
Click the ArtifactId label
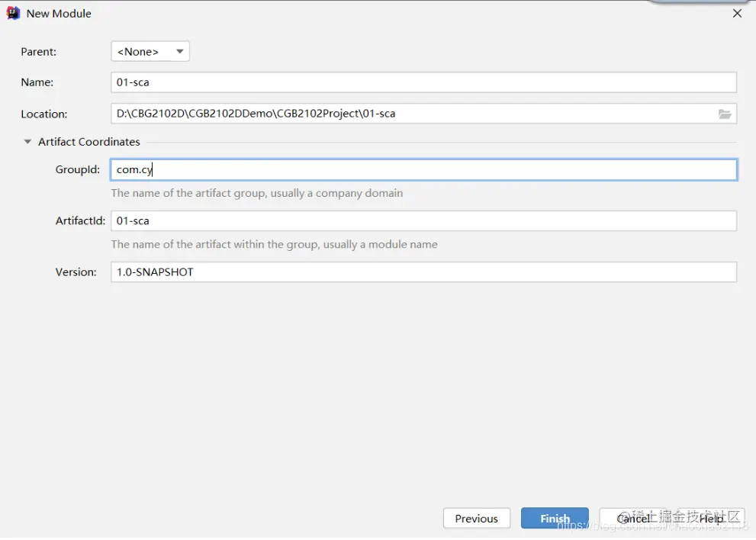click(x=80, y=221)
